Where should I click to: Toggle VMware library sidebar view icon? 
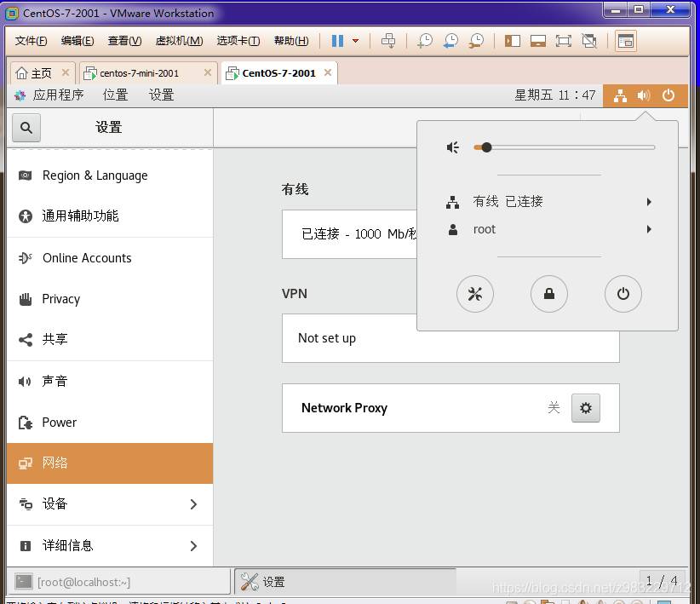point(512,41)
